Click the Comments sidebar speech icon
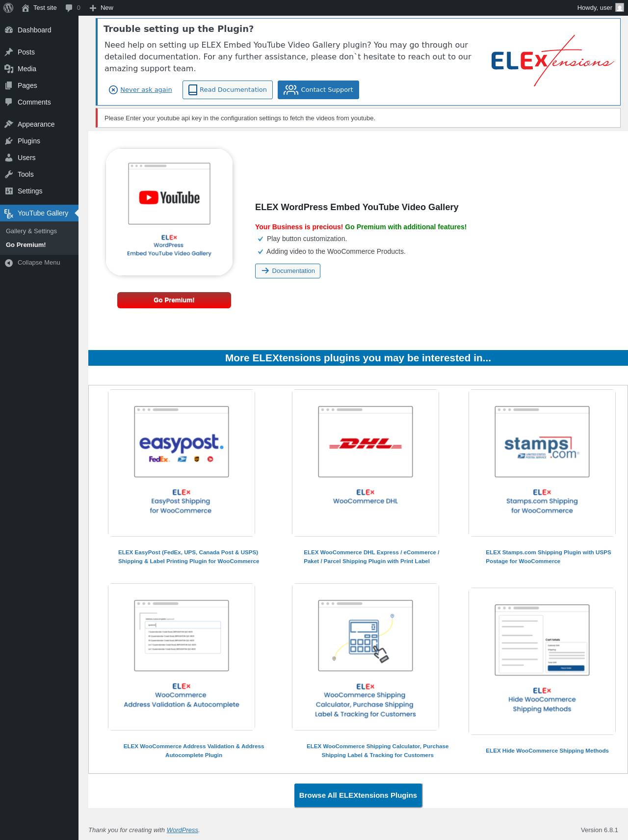 (x=9, y=102)
